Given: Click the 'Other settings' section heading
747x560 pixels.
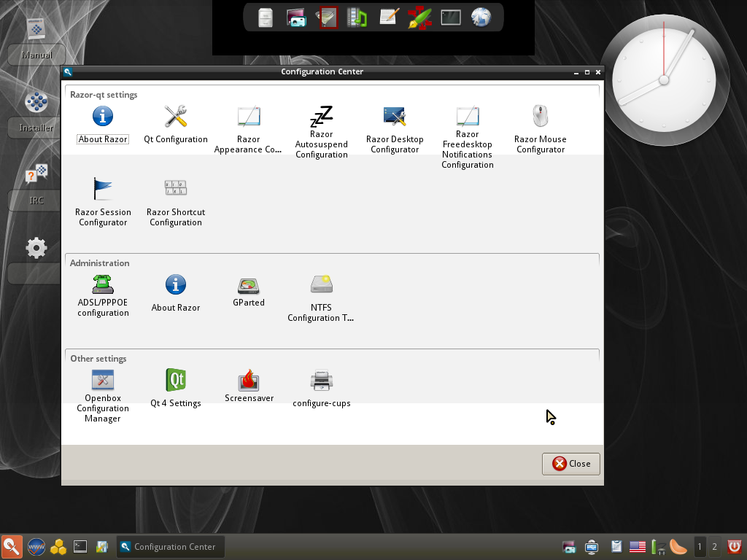Looking at the screenshot, I should [x=98, y=359].
